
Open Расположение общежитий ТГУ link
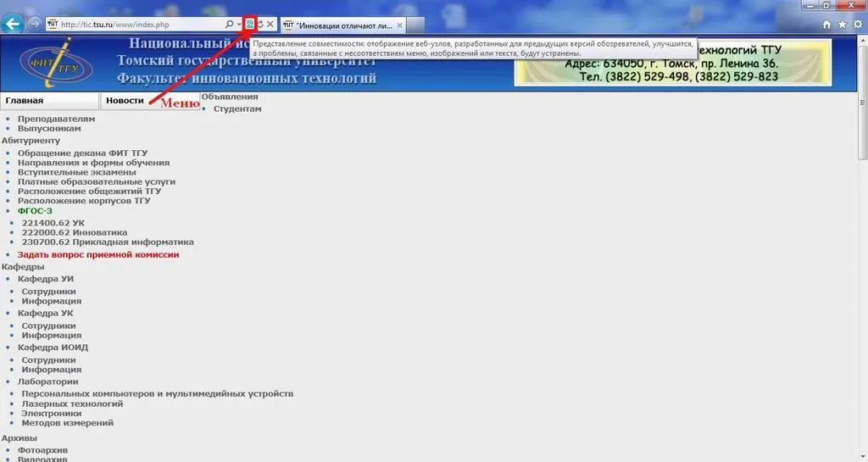click(90, 191)
